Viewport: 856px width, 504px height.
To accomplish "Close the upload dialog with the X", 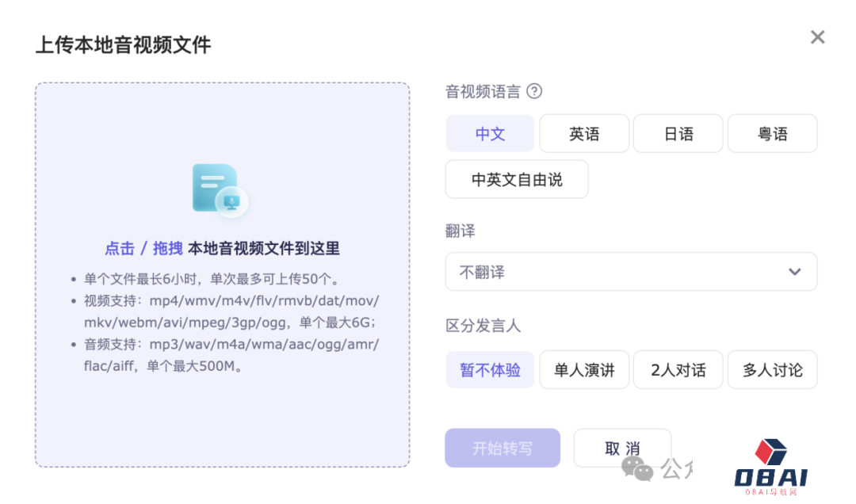I will tap(817, 37).
